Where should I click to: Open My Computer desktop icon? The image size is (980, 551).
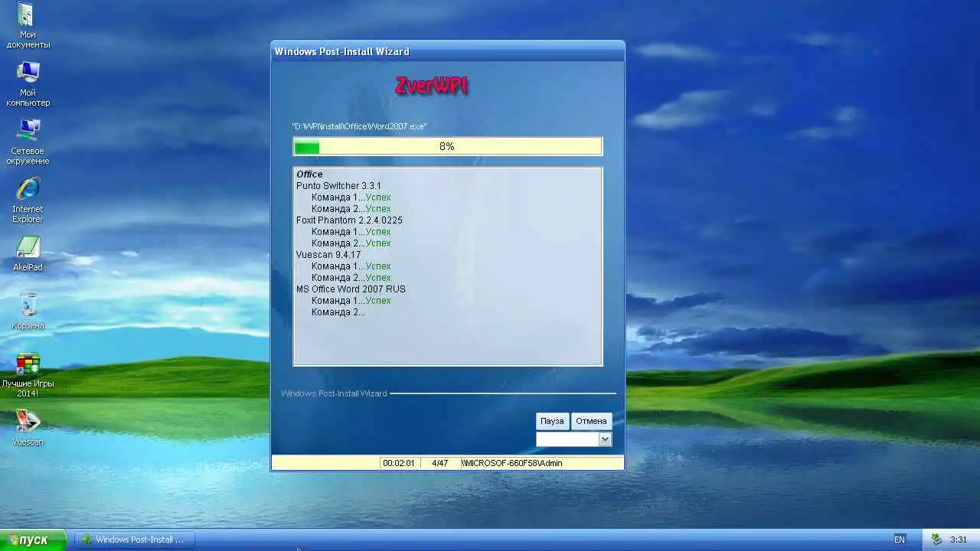(x=28, y=84)
